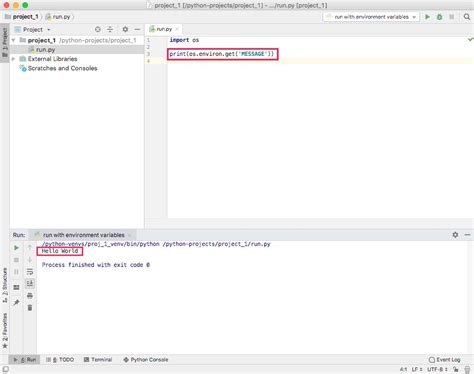Click 'Hello World' console output
The height and width of the screenshot is (374, 474).
pos(60,251)
